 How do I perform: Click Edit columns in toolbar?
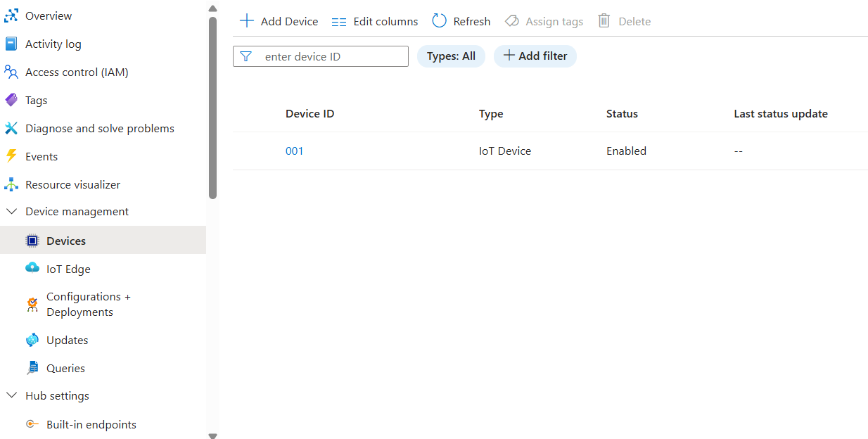click(x=375, y=21)
